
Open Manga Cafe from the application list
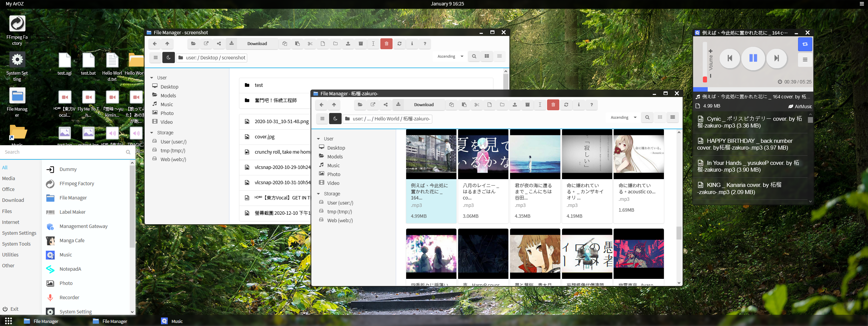tap(72, 241)
